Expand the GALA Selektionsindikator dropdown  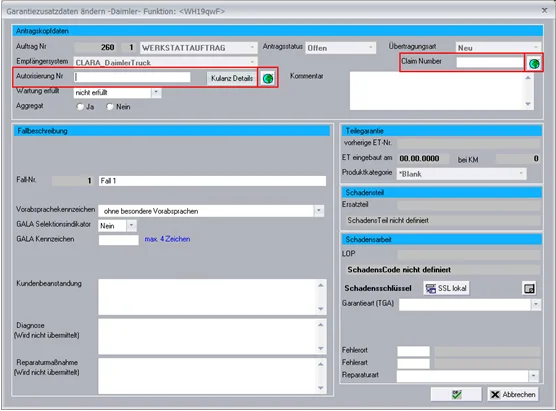132,226
